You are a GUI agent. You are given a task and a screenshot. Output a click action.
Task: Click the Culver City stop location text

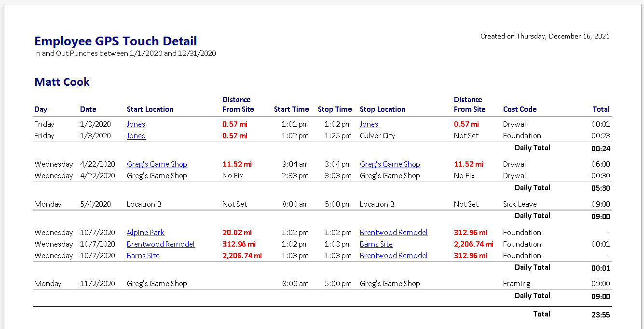(x=377, y=136)
